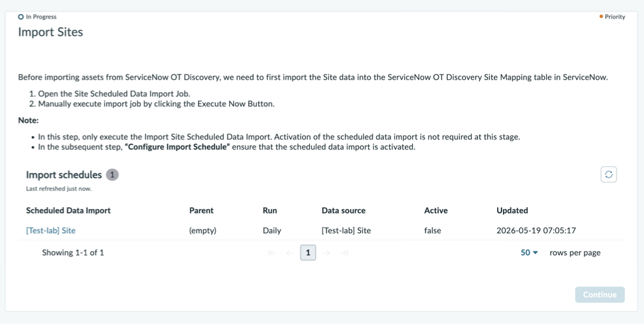Screen dimensions: 644x335
Task: Click the (empty) Parent cell
Action: [x=203, y=231]
